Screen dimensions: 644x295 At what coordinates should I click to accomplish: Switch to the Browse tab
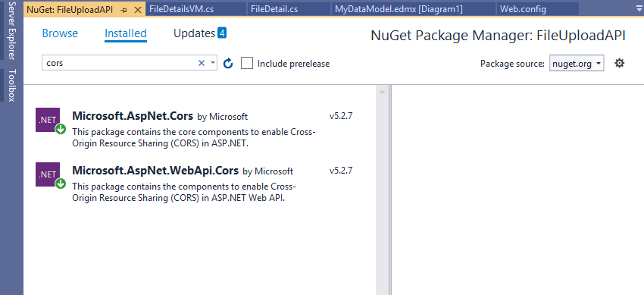click(x=60, y=33)
